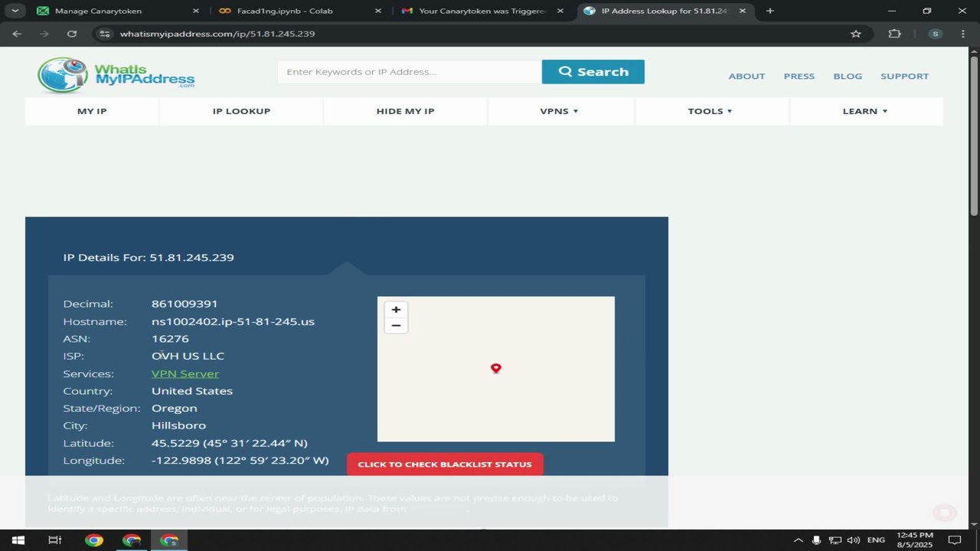
Task: Reload the current page
Action: 72,34
